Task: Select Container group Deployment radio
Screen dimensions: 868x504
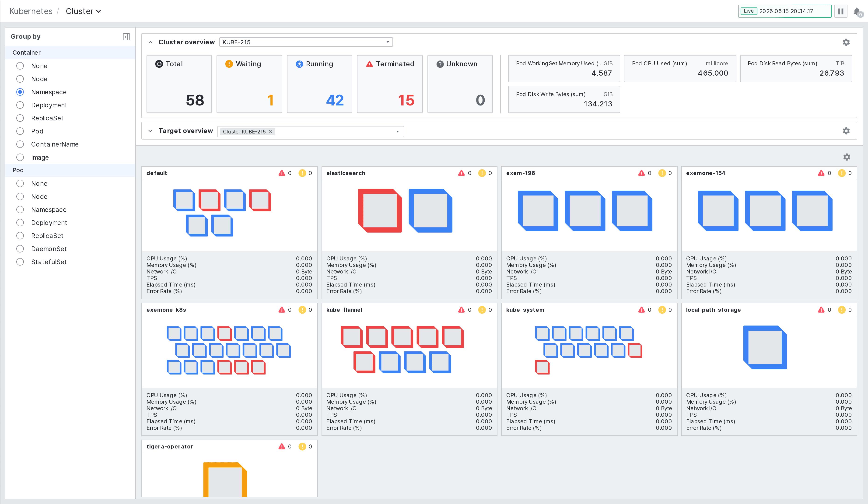Action: [20, 105]
